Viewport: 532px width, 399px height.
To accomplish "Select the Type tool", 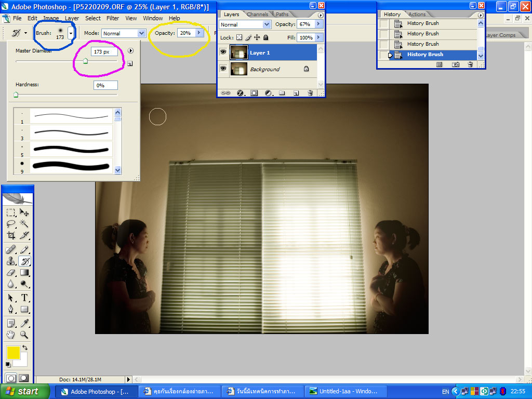I will coord(24,298).
